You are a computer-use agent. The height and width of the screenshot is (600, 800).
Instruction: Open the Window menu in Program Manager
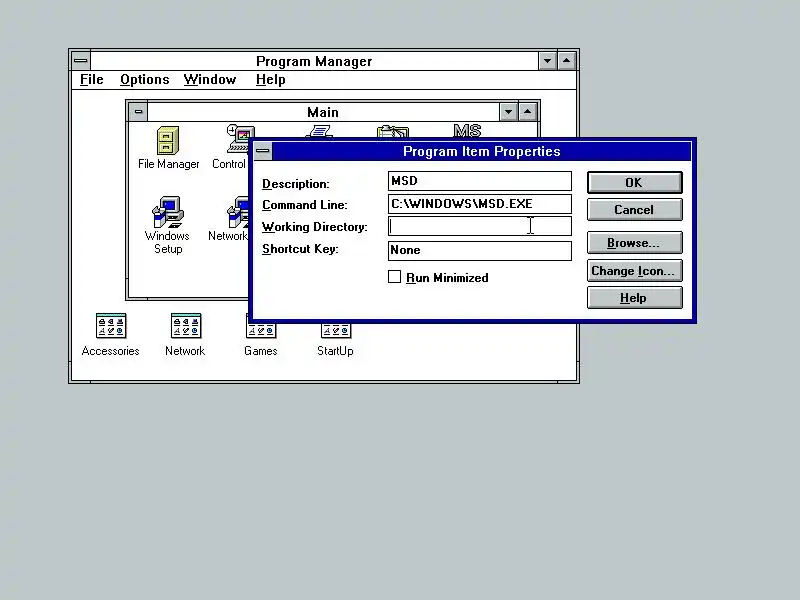point(210,80)
